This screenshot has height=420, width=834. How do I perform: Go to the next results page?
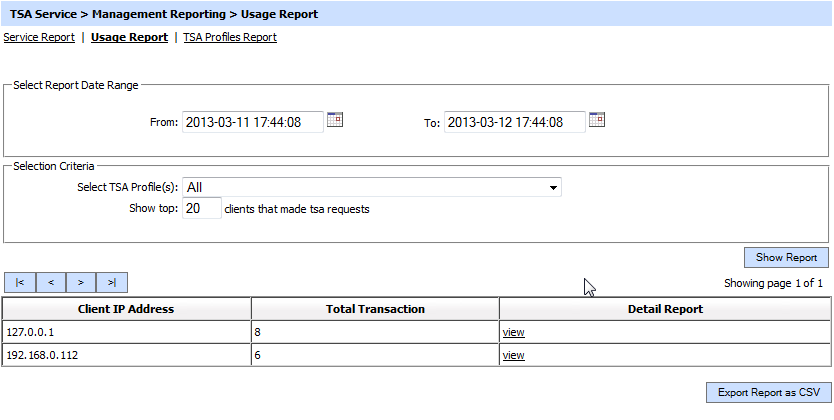(81, 283)
